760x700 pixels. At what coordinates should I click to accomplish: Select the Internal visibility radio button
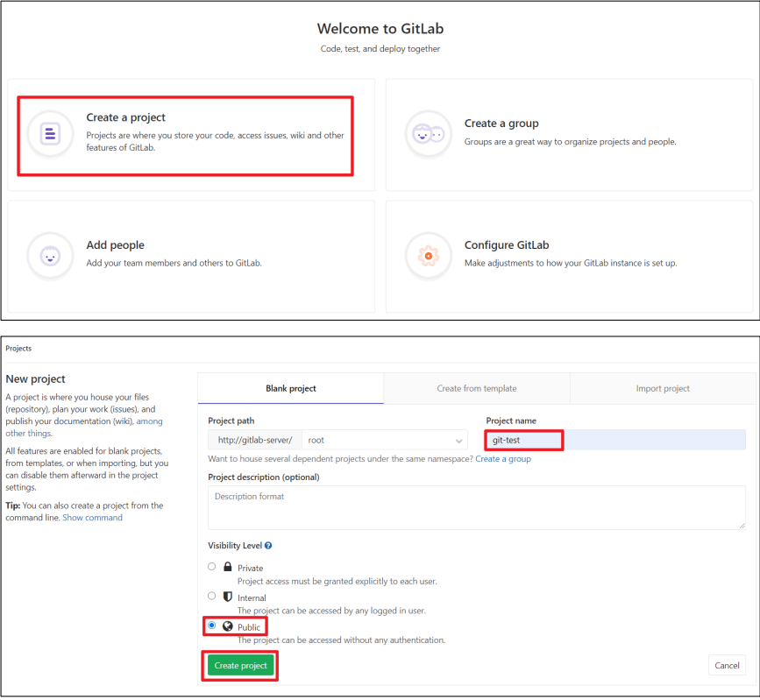[x=212, y=596]
